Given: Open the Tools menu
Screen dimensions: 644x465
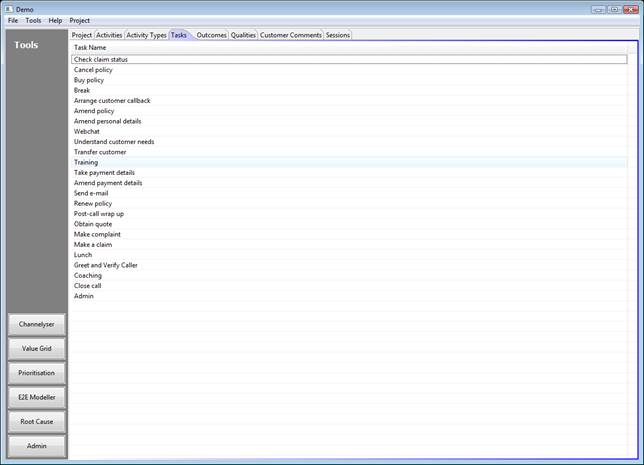Looking at the screenshot, I should 33,20.
